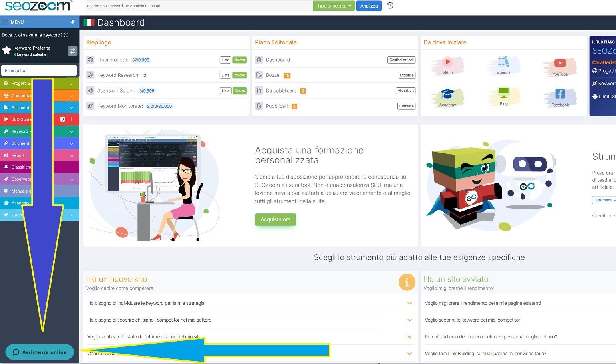Expand the Report sidebar section chevron

click(x=72, y=155)
